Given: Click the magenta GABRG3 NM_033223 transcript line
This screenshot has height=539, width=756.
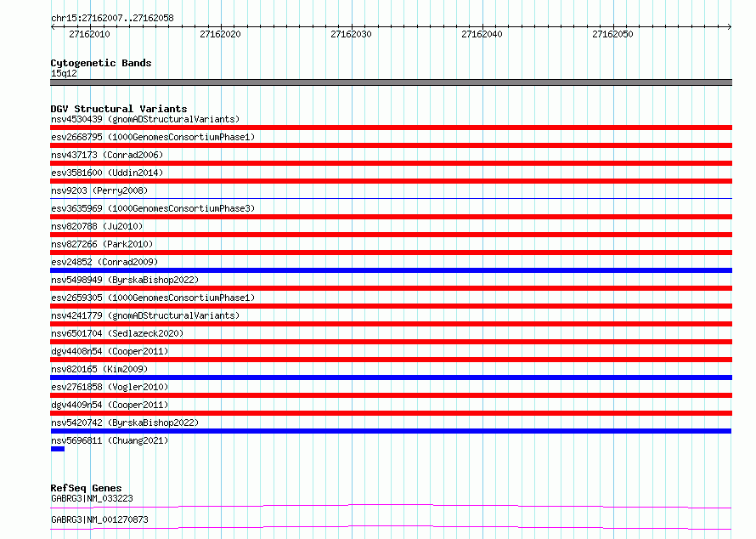Looking at the screenshot, I should [391, 506].
